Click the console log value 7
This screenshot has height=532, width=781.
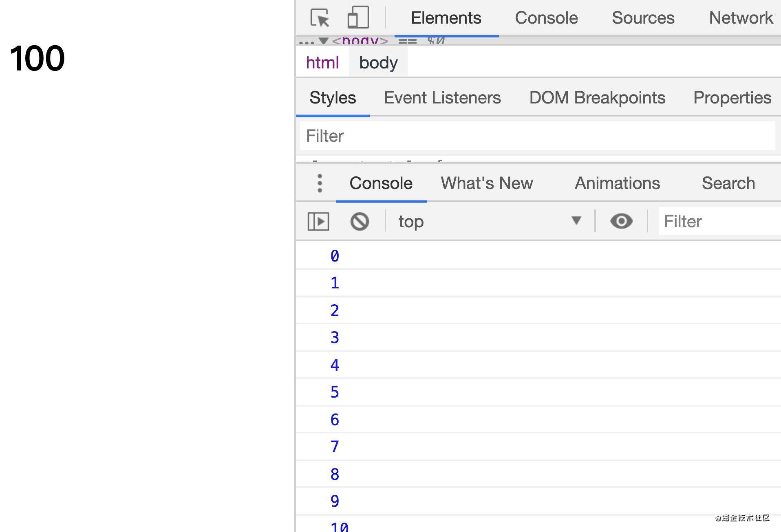point(335,447)
